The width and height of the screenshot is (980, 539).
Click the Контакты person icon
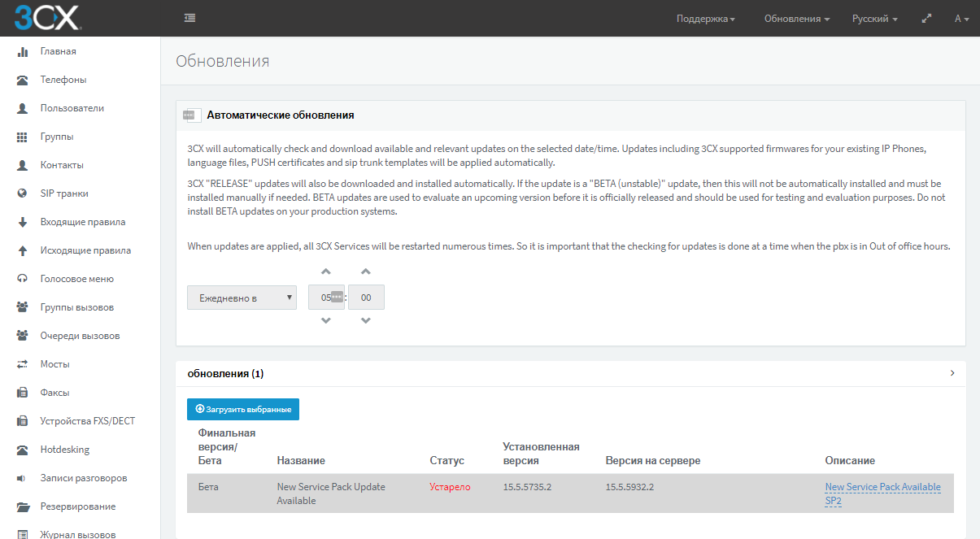[23, 165]
